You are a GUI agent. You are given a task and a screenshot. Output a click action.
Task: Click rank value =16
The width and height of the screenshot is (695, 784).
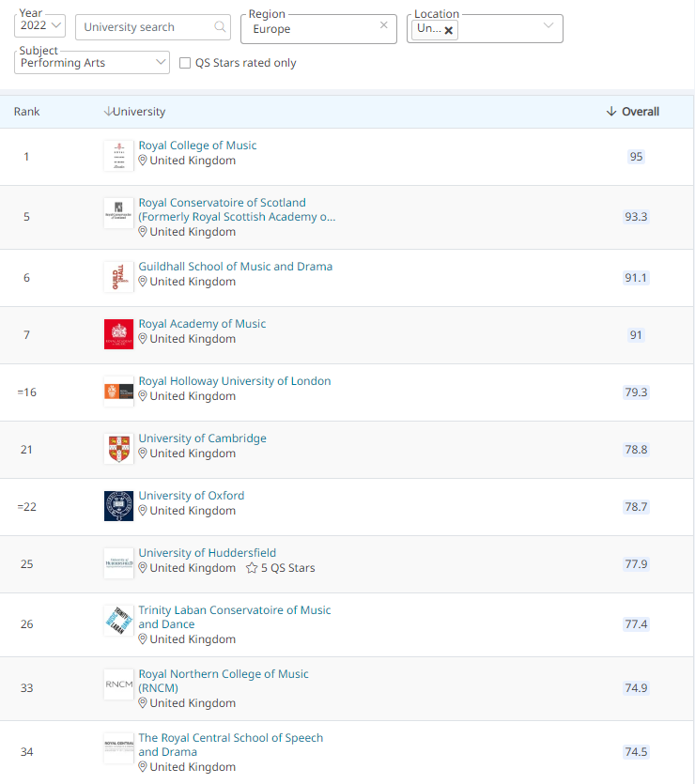26,392
